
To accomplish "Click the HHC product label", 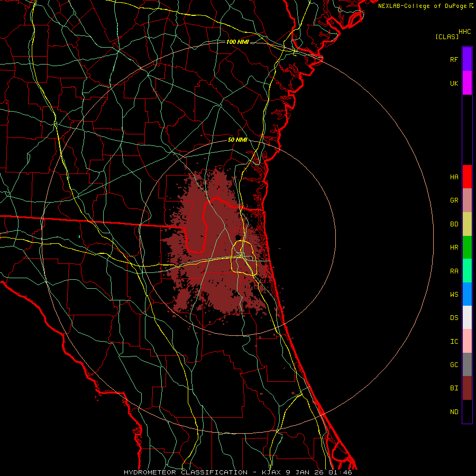I will click(x=465, y=32).
